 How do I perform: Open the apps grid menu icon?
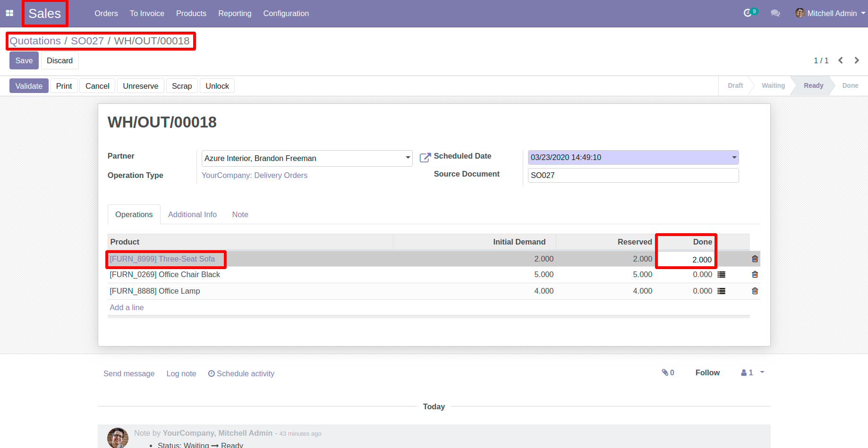pos(9,13)
